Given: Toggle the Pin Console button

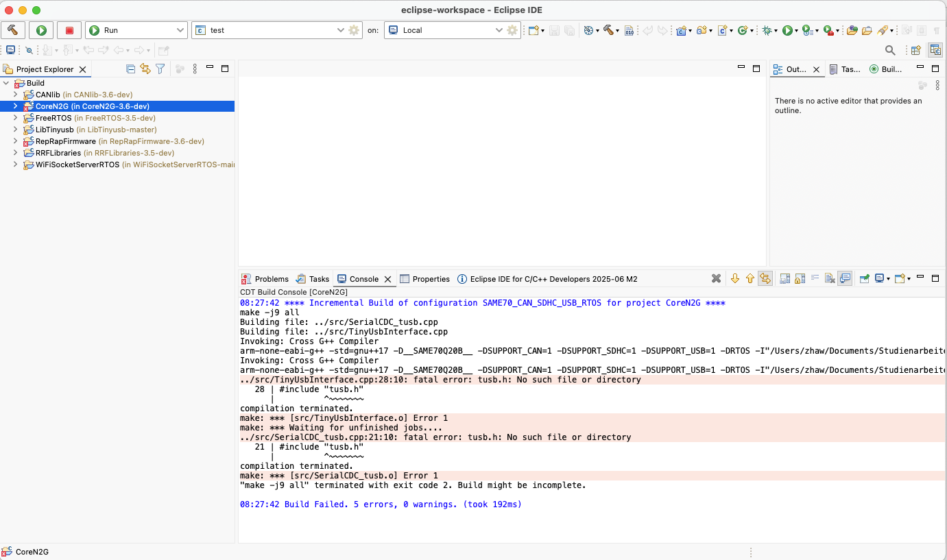Looking at the screenshot, I should pos(864,278).
